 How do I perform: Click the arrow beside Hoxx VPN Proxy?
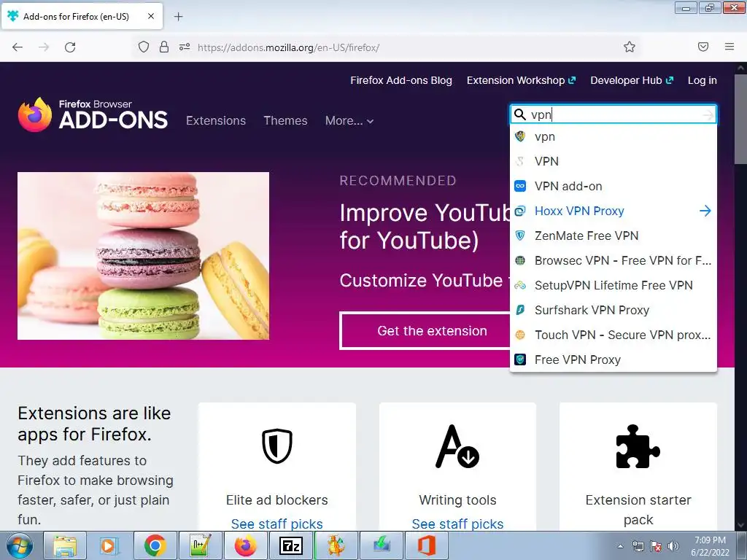pos(705,211)
